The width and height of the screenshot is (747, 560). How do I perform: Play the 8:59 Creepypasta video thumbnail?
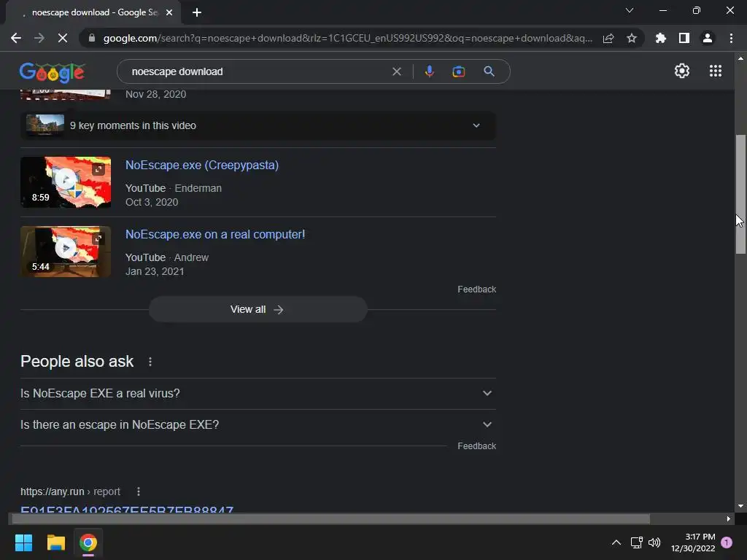tap(66, 182)
